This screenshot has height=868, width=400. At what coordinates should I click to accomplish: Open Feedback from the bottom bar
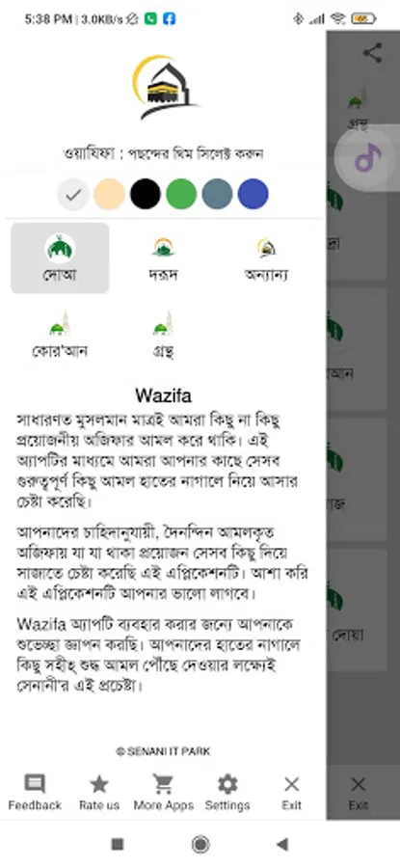pyautogui.click(x=35, y=793)
